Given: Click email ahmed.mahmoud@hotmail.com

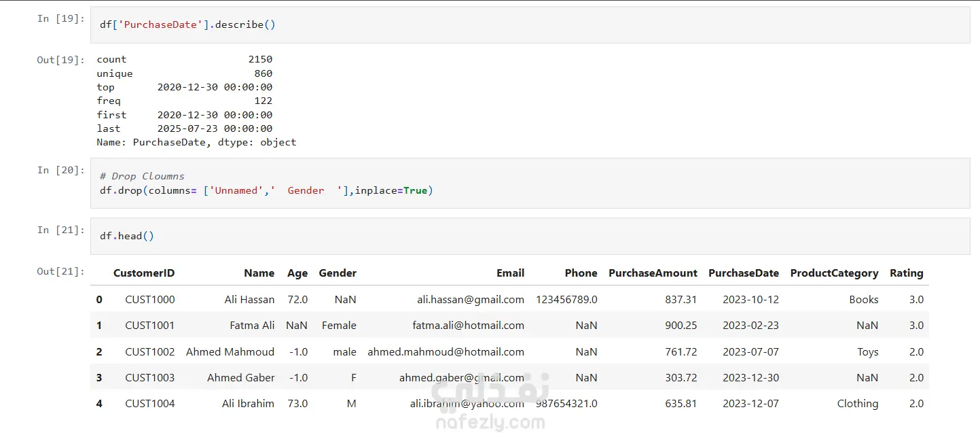Looking at the screenshot, I should pos(446,352).
